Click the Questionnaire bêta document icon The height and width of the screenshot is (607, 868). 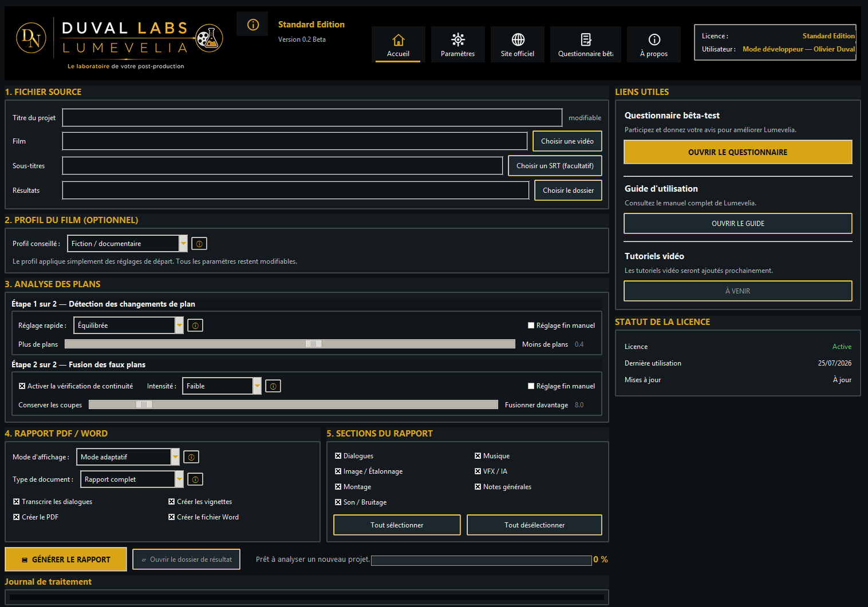pyautogui.click(x=586, y=39)
